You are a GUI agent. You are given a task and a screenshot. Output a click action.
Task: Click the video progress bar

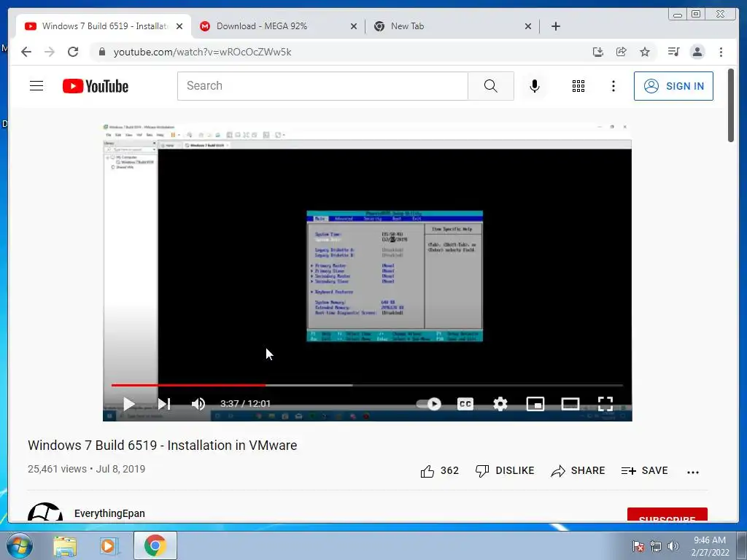pos(367,385)
